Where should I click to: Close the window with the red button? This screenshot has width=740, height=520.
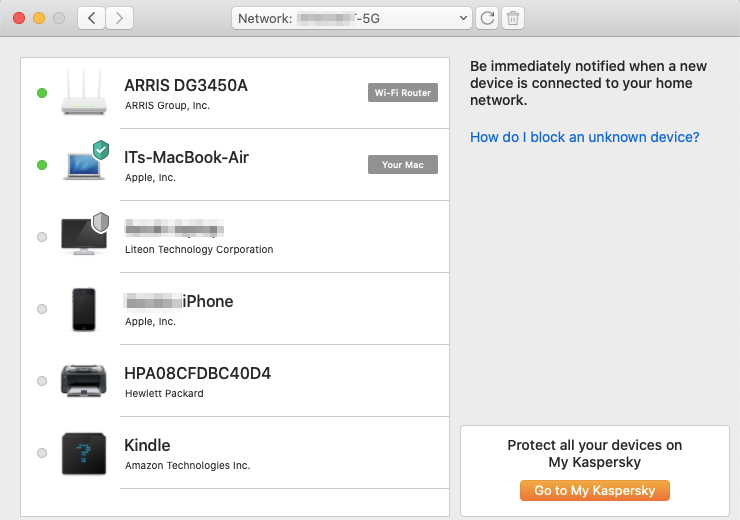point(19,18)
